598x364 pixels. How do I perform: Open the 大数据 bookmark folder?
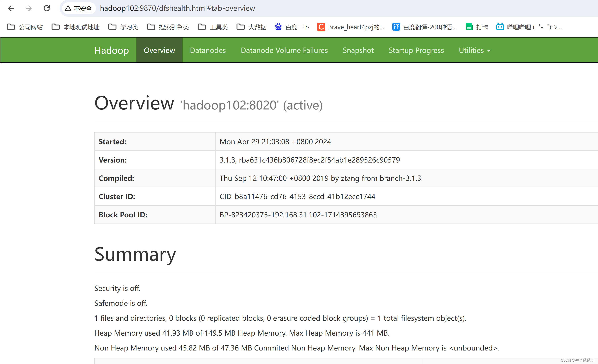pyautogui.click(x=252, y=27)
